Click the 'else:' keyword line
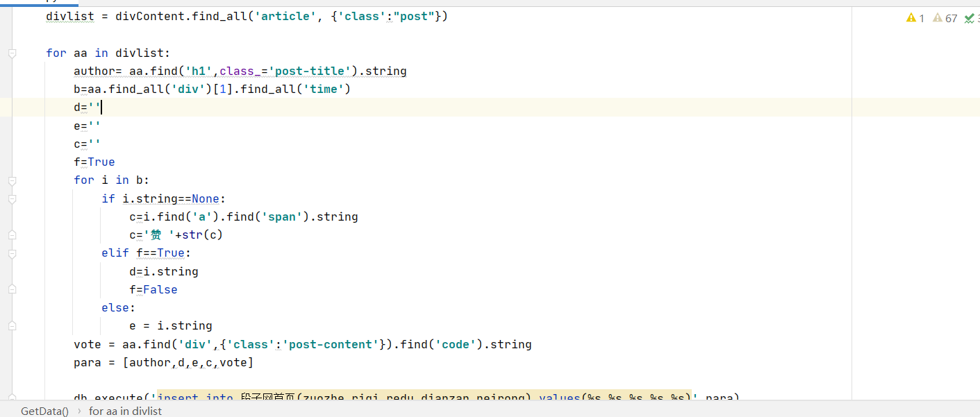Viewport: 980px width, 417px height. coord(119,308)
